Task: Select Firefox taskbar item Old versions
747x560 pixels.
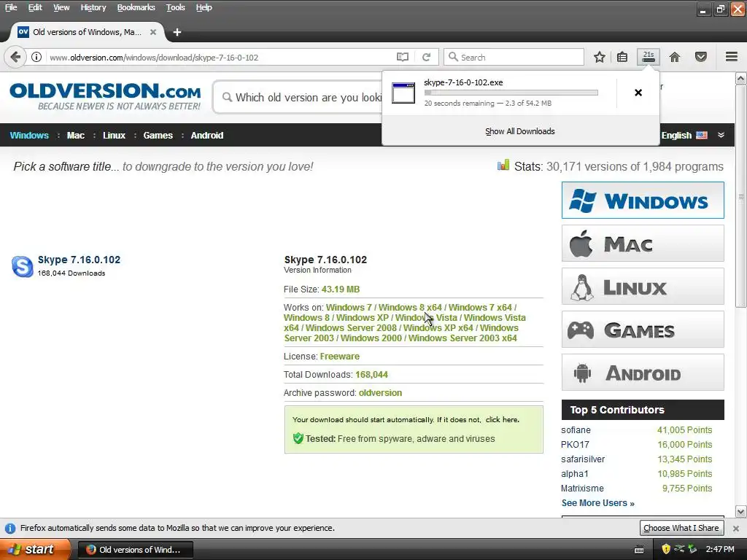Action: (x=135, y=550)
